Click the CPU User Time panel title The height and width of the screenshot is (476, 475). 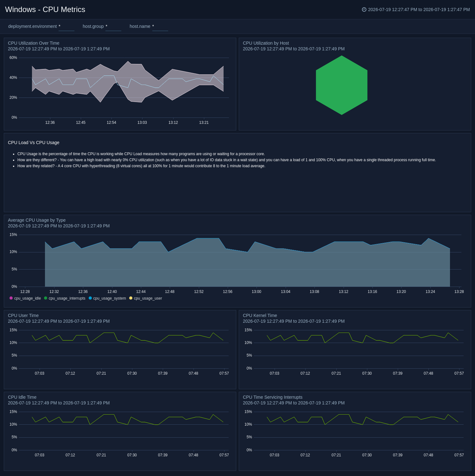(23, 315)
